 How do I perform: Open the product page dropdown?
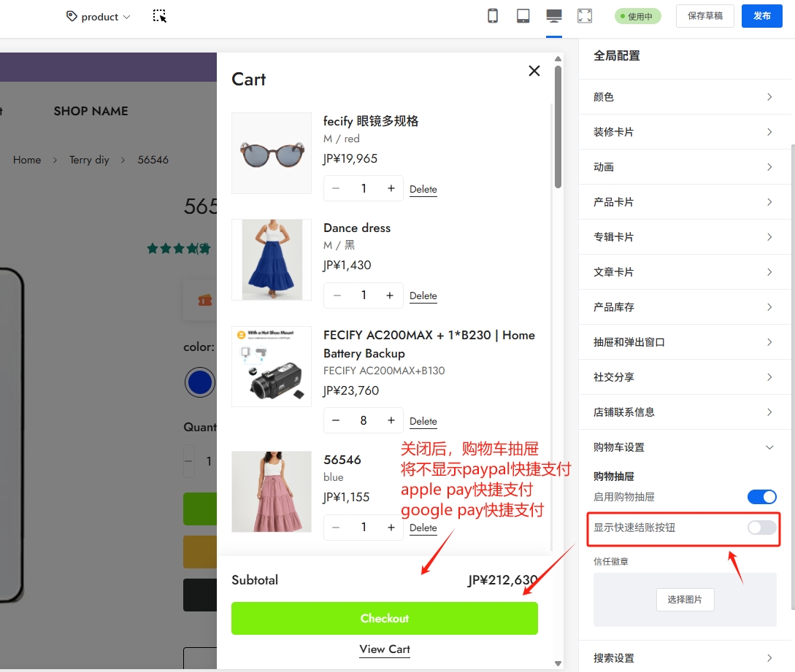click(x=99, y=17)
